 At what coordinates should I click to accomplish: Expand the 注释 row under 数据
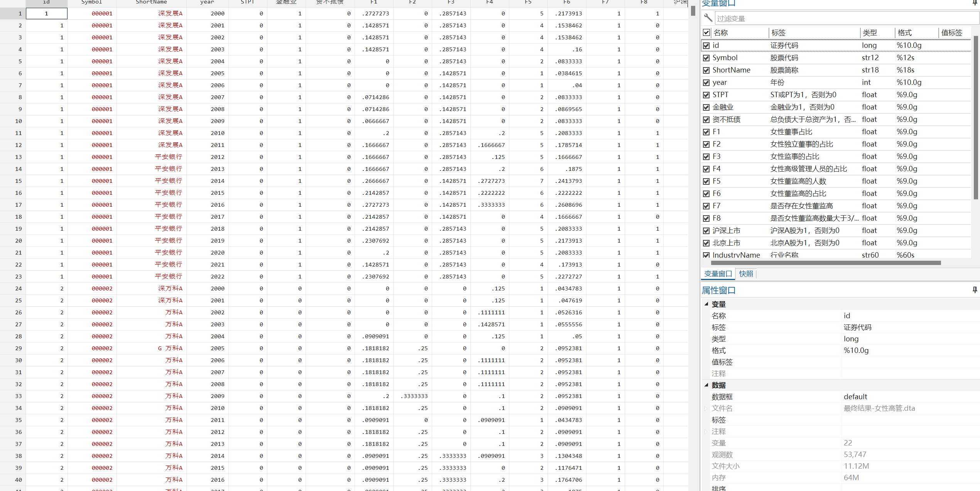pos(706,431)
